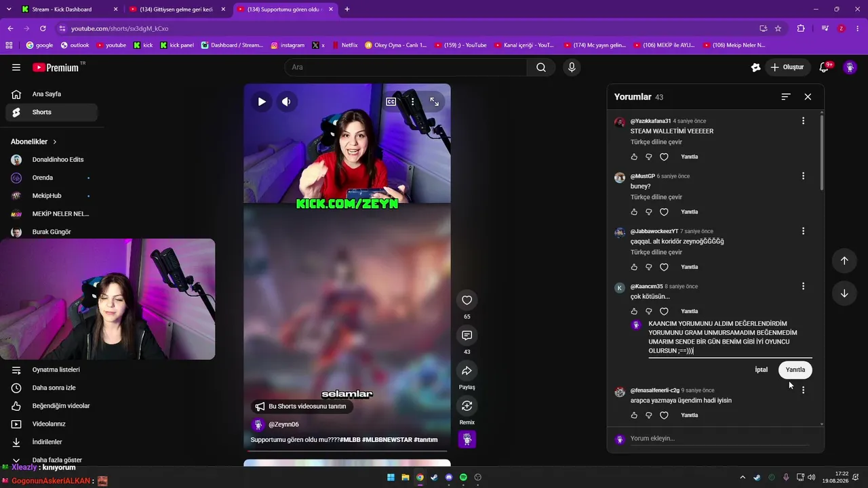Like the comment by @MustGP
Image resolution: width=868 pixels, height=488 pixels.
coord(634,212)
